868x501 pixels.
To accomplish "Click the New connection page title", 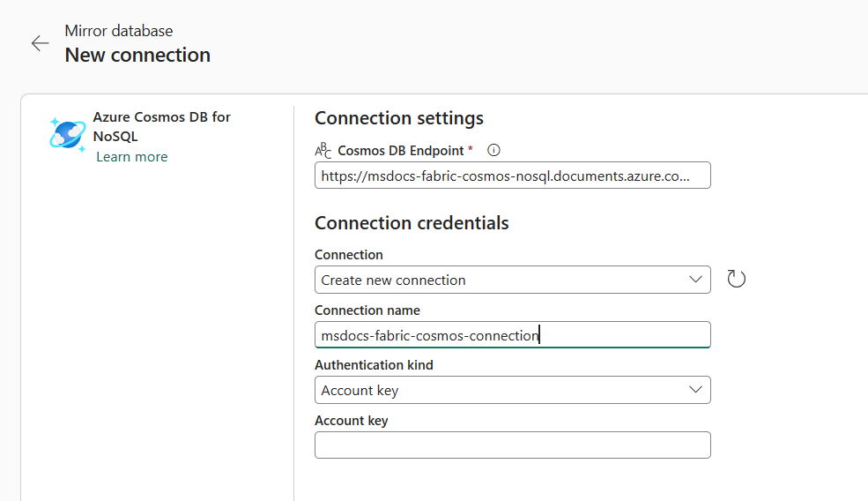I will (137, 55).
